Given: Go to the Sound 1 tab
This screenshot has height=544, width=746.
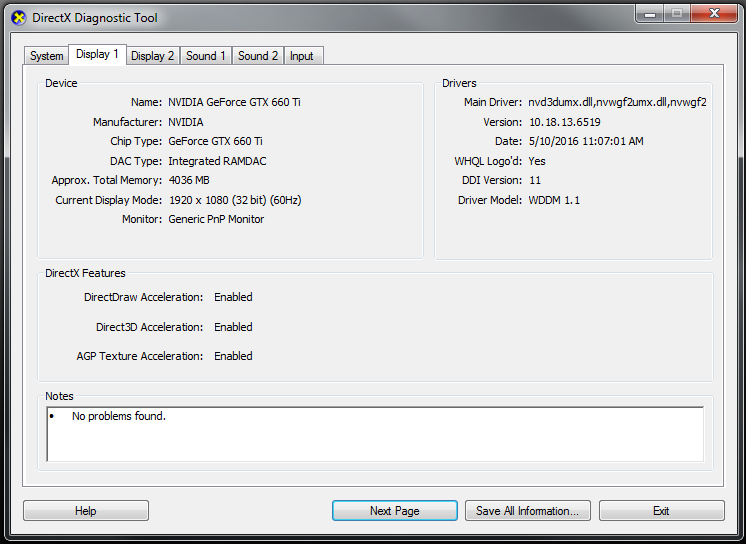Looking at the screenshot, I should [206, 56].
